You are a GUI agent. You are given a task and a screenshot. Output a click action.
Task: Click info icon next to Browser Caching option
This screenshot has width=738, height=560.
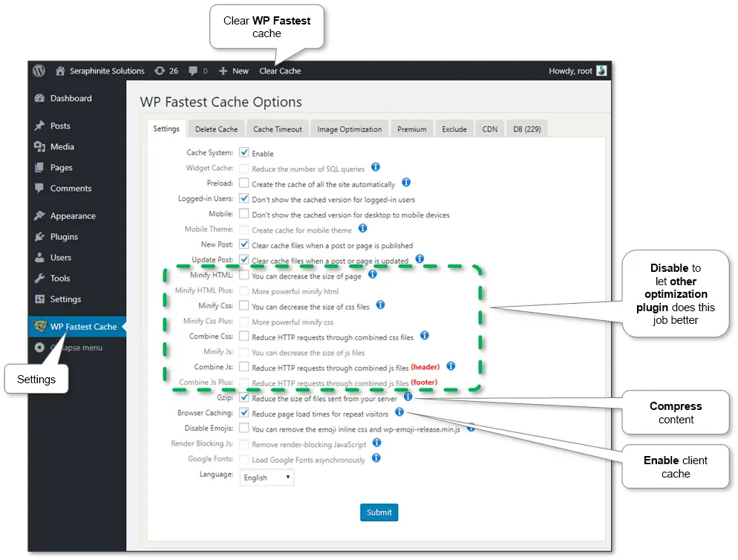tap(399, 411)
